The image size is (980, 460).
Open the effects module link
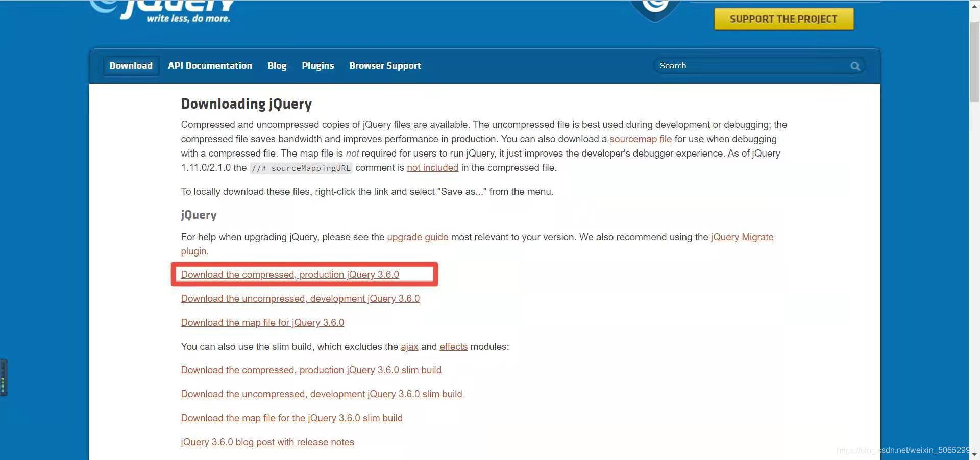tap(453, 347)
